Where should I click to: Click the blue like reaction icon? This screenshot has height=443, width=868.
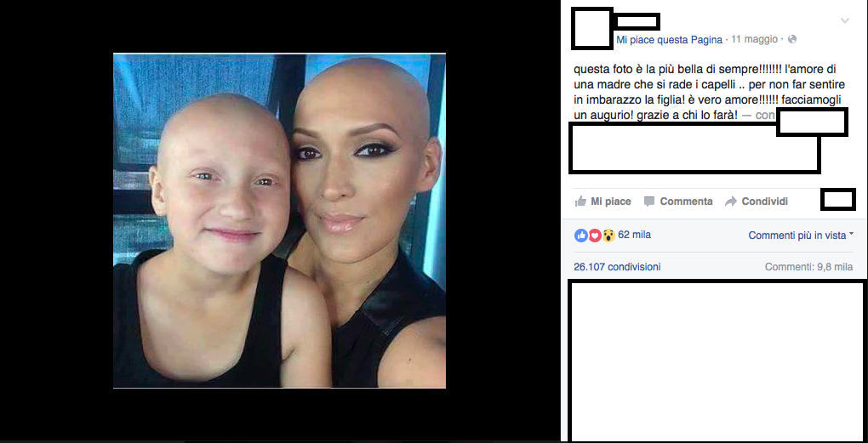pyautogui.click(x=580, y=236)
